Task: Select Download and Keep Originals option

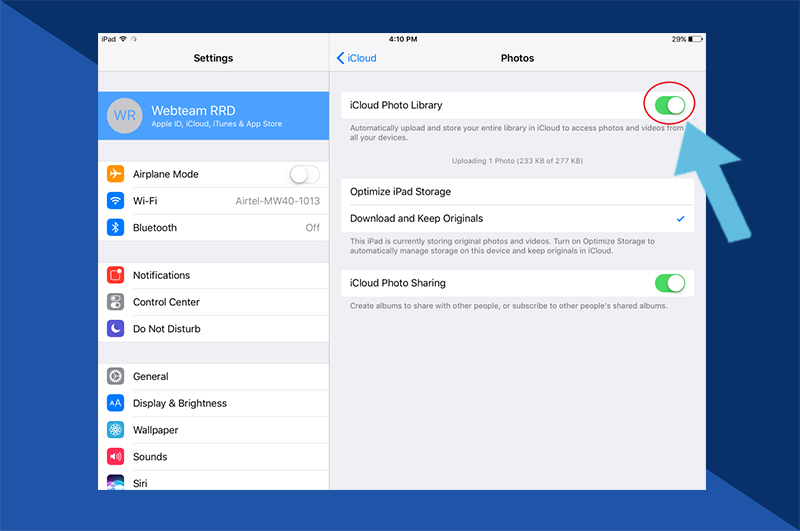Action: (517, 218)
